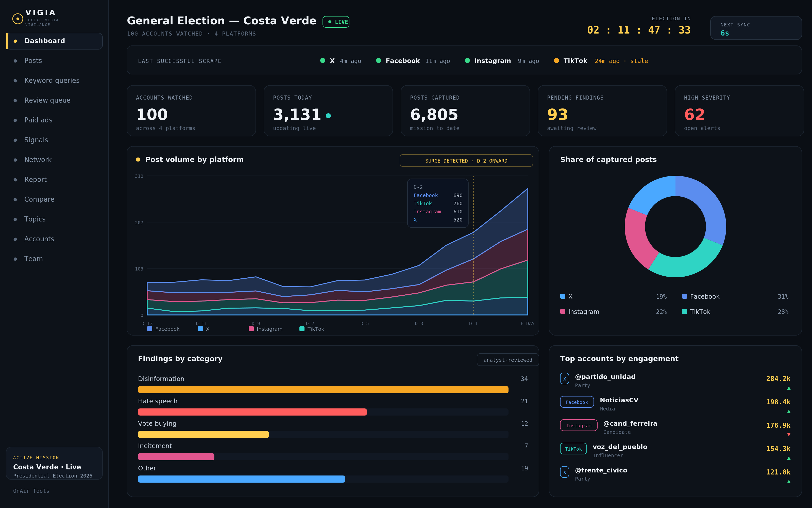Click the TikTok stale status dot
Screen dimensions: 812x508
pyautogui.click(x=556, y=60)
